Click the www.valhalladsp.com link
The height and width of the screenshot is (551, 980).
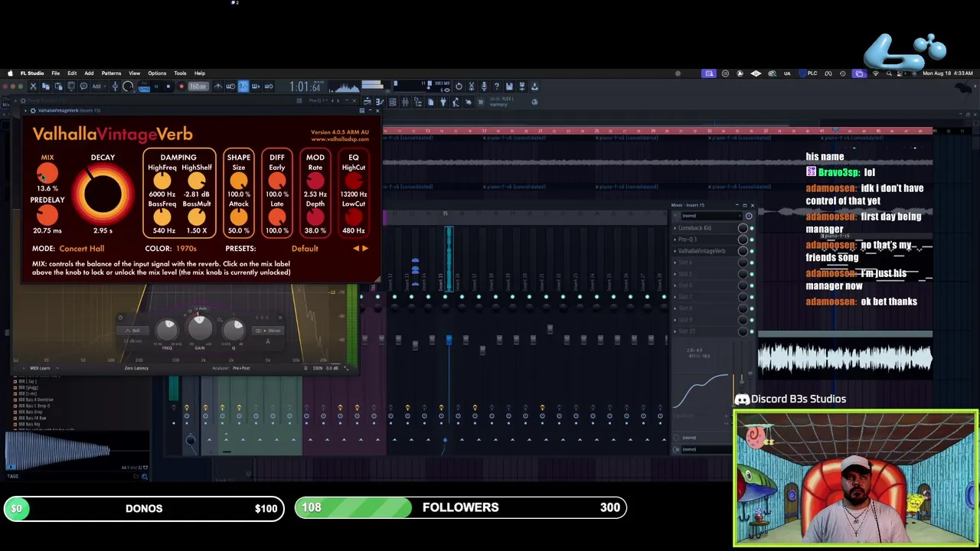point(340,139)
